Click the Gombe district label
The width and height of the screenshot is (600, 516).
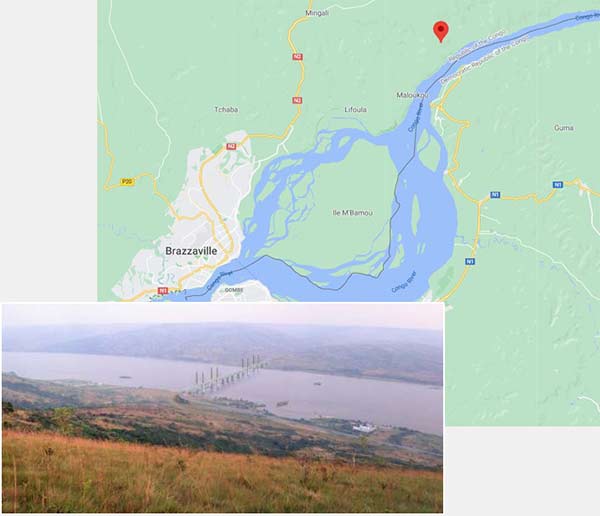233,290
